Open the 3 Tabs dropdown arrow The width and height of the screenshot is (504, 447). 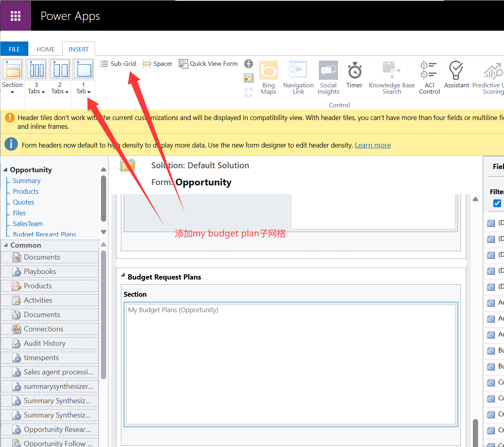[x=43, y=92]
